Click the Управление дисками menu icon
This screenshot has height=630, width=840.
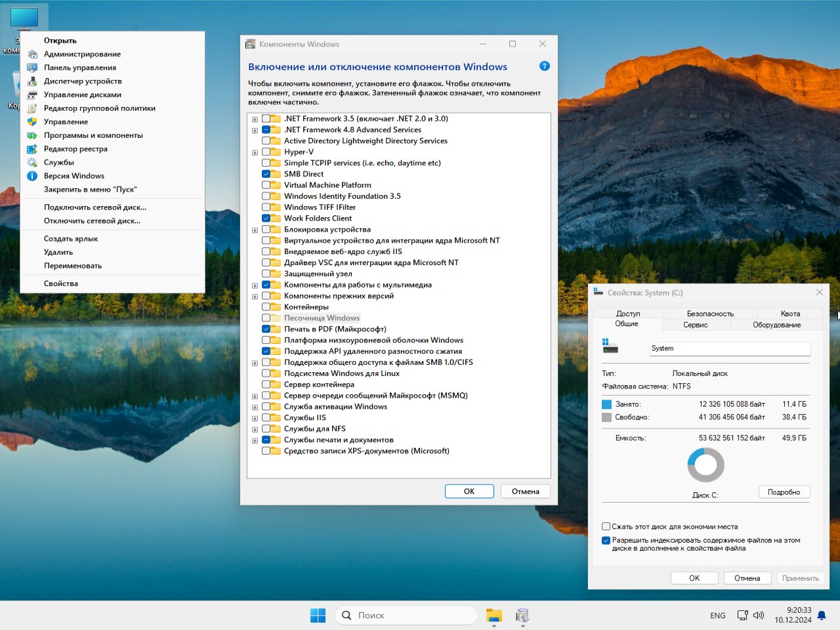coord(32,94)
